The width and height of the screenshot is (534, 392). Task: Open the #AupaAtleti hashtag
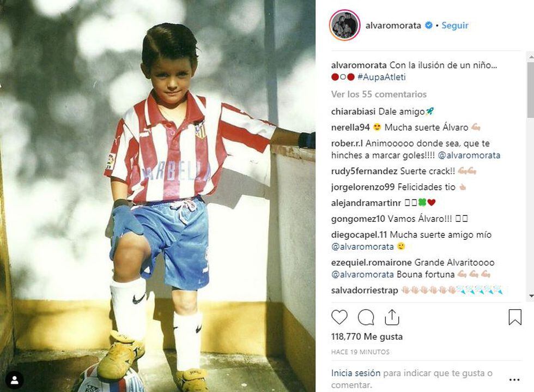point(381,77)
